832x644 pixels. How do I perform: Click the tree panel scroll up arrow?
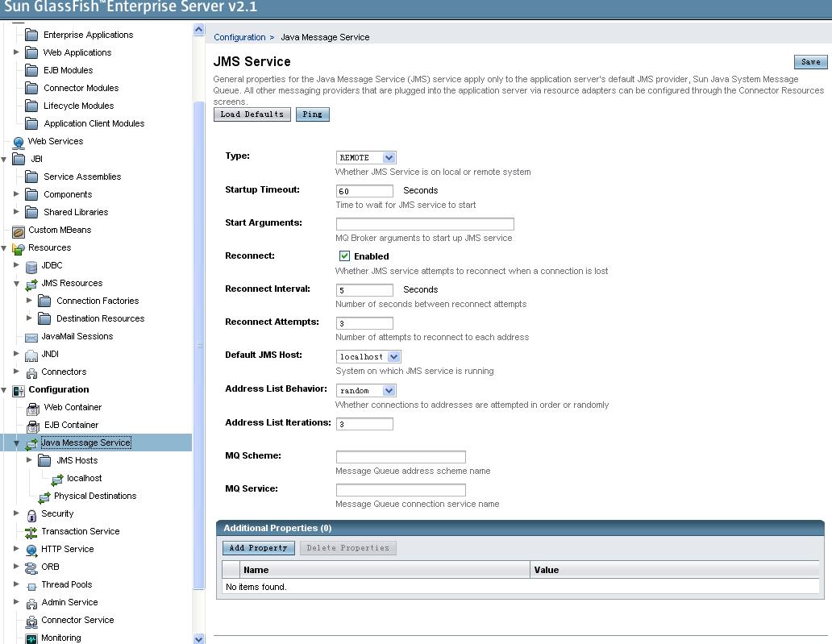[199, 30]
